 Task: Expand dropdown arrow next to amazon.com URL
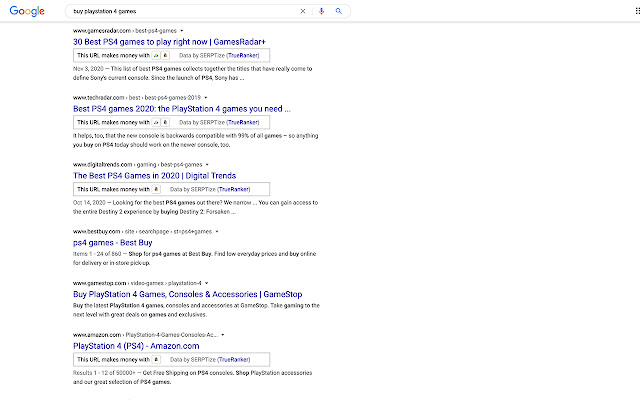coord(222,335)
